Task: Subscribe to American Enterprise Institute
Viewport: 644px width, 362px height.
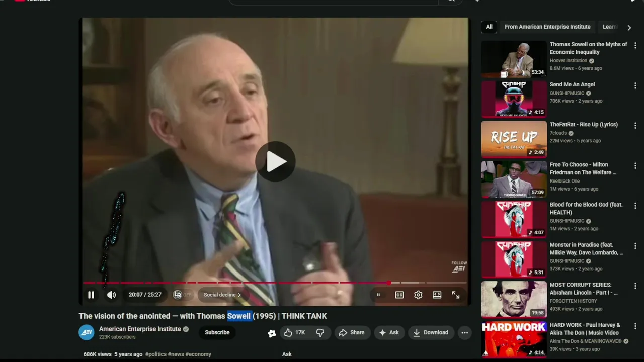Action: pos(217,332)
